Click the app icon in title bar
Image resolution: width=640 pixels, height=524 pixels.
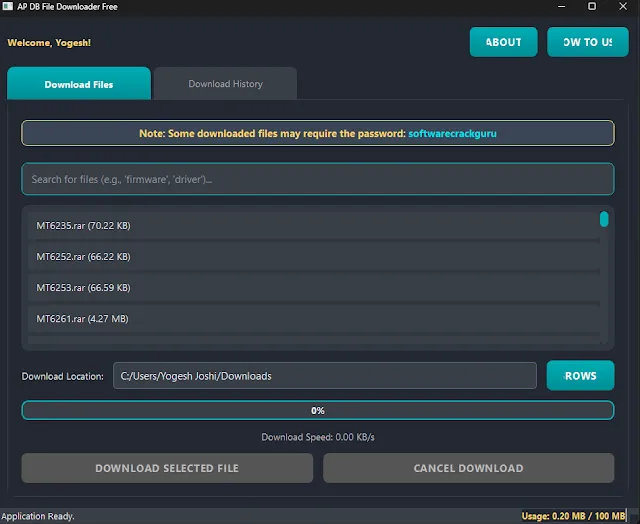pyautogui.click(x=8, y=6)
